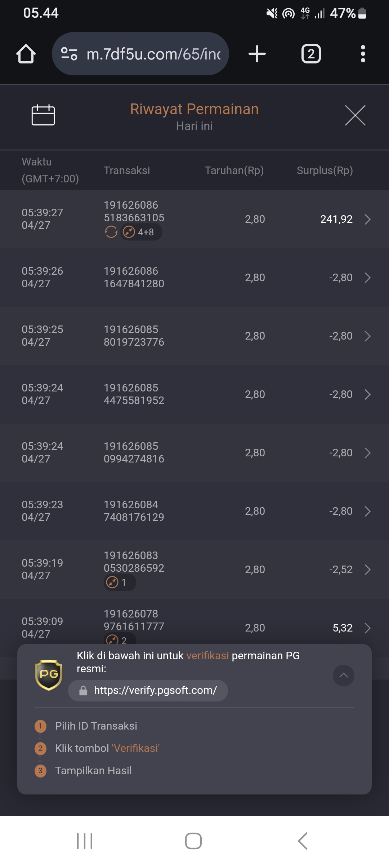Expand details of 241,92 surplus row
This screenshot has width=389, height=868.
pyautogui.click(x=367, y=219)
